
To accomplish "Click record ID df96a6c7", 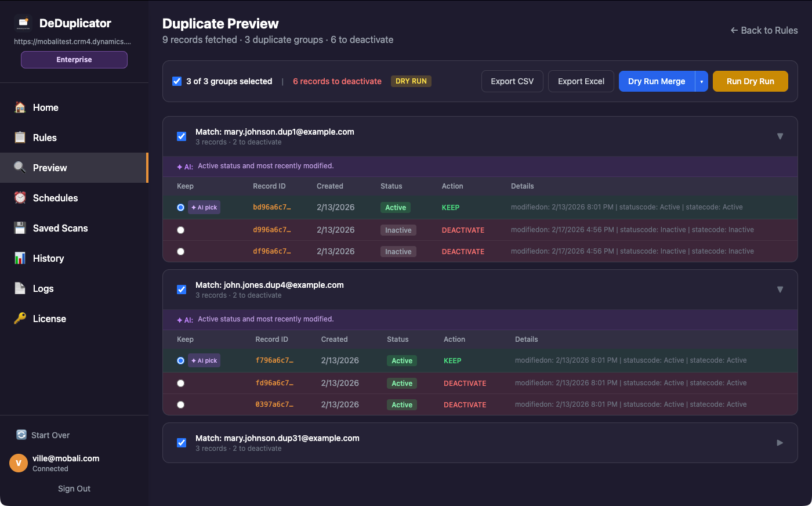I will pos(272,251).
